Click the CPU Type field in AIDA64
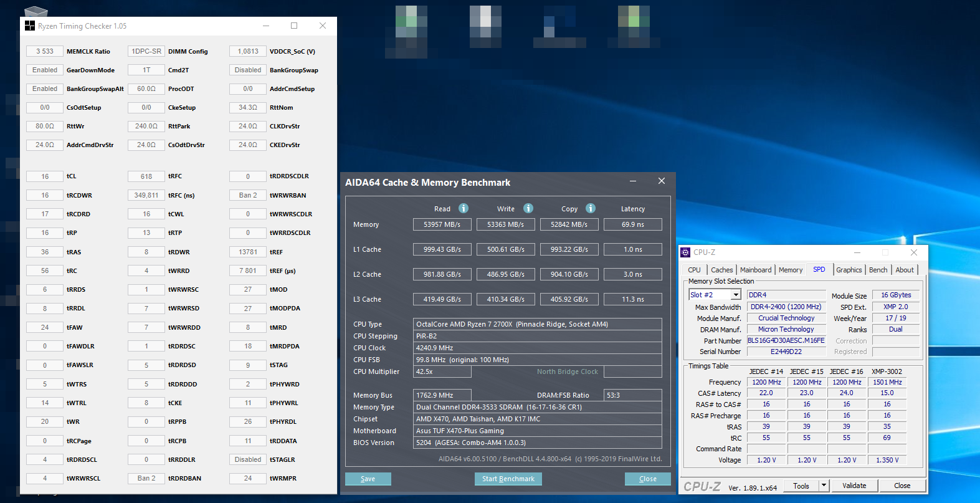 [538, 324]
